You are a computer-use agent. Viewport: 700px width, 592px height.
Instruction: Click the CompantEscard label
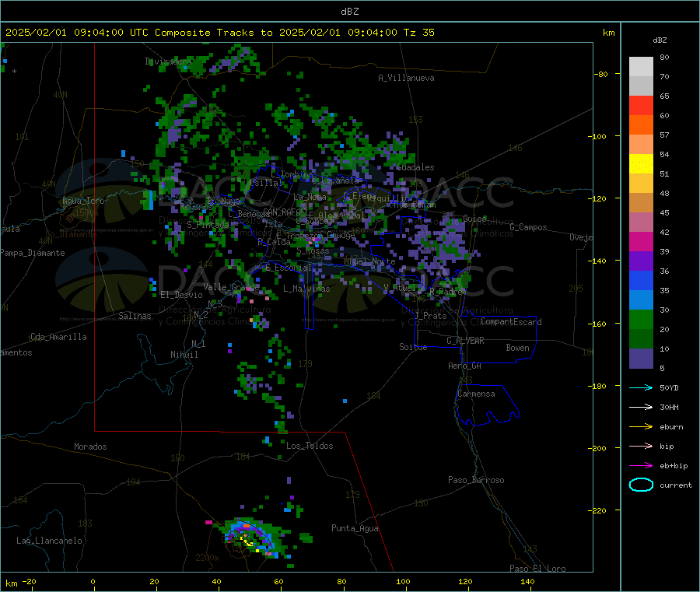[511, 322]
